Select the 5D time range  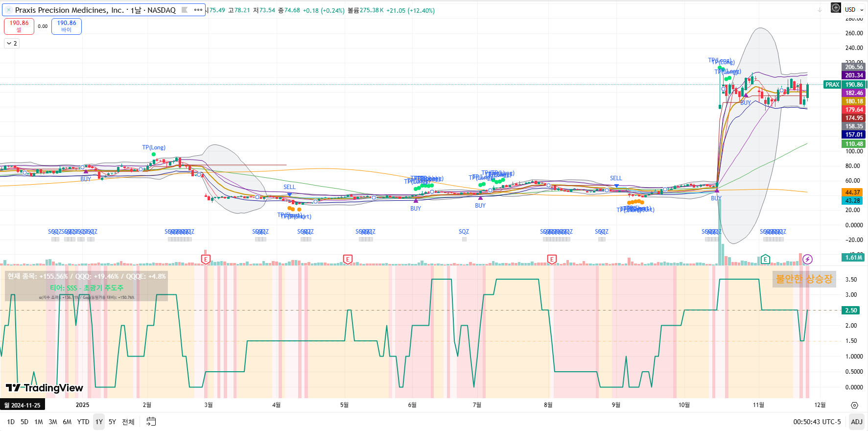click(x=24, y=422)
